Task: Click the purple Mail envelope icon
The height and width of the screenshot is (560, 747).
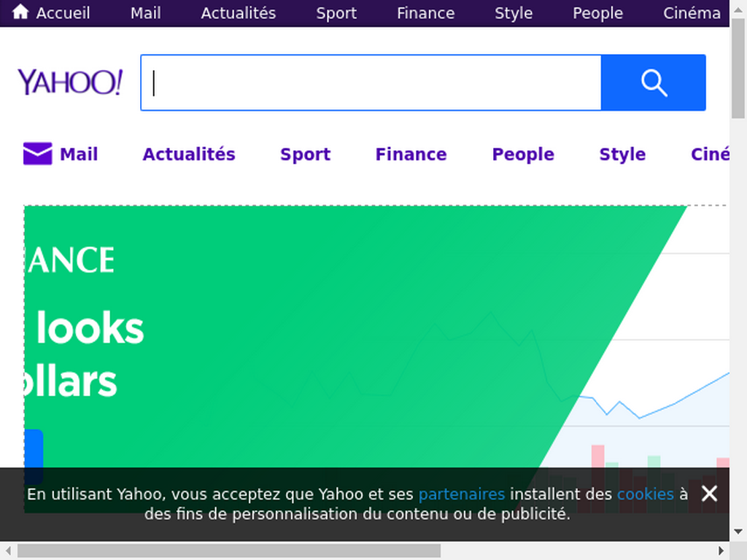Action: pyautogui.click(x=38, y=153)
